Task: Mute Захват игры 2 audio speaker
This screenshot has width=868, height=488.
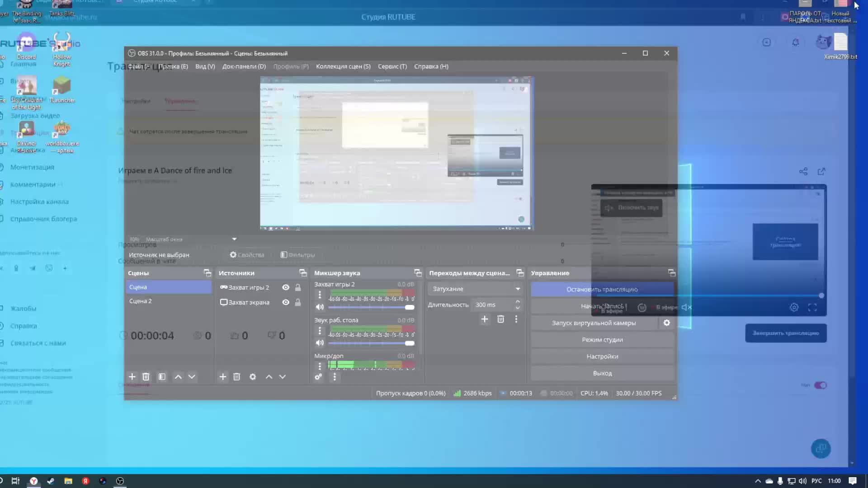Action: tap(320, 307)
